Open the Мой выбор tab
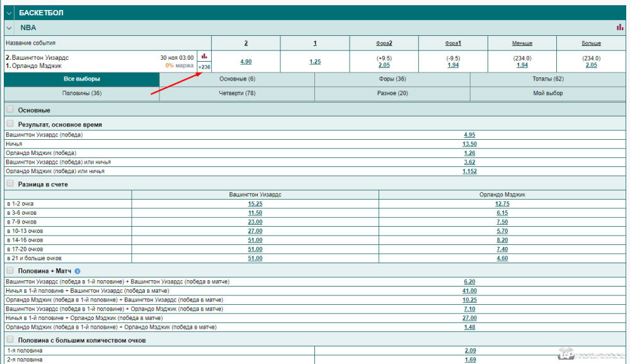This screenshot has width=630, height=364. pyautogui.click(x=547, y=93)
